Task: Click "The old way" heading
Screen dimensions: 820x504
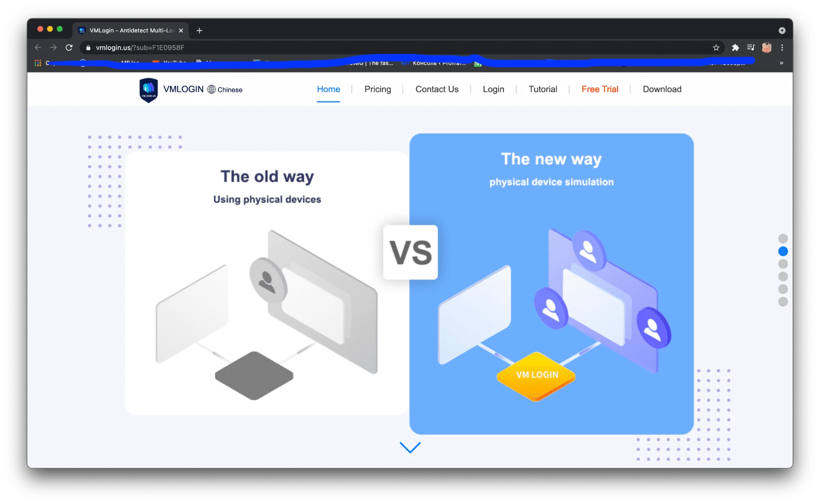Action: click(x=267, y=176)
